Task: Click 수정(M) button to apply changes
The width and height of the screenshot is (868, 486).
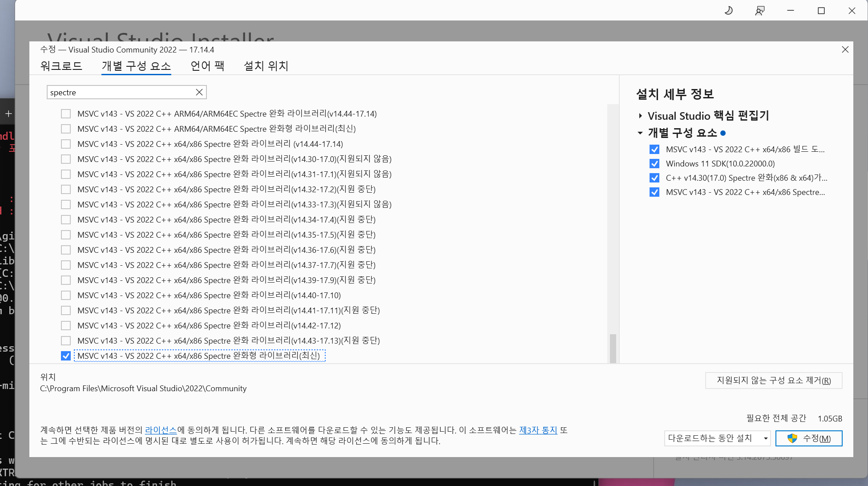Action: click(x=809, y=438)
